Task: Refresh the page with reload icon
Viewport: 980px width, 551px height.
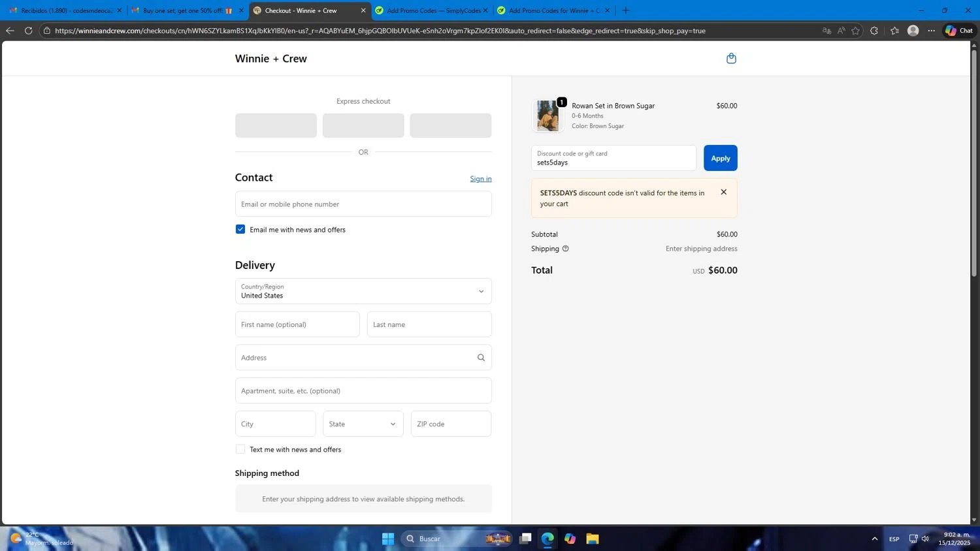Action: [x=28, y=31]
